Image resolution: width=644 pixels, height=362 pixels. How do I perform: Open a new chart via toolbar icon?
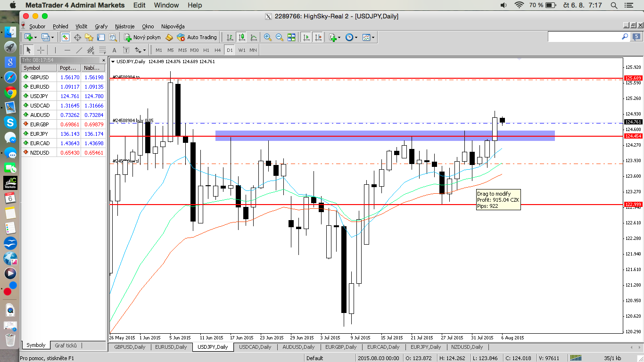(28, 37)
